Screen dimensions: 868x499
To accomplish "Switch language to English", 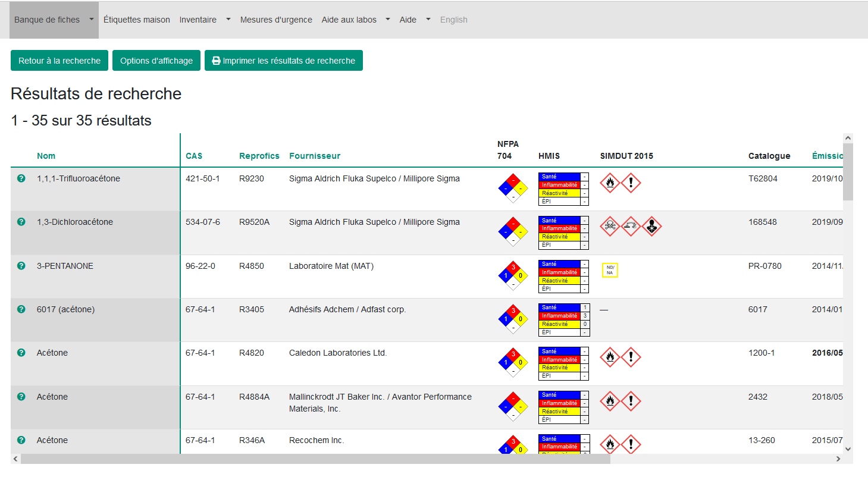I will (x=454, y=20).
